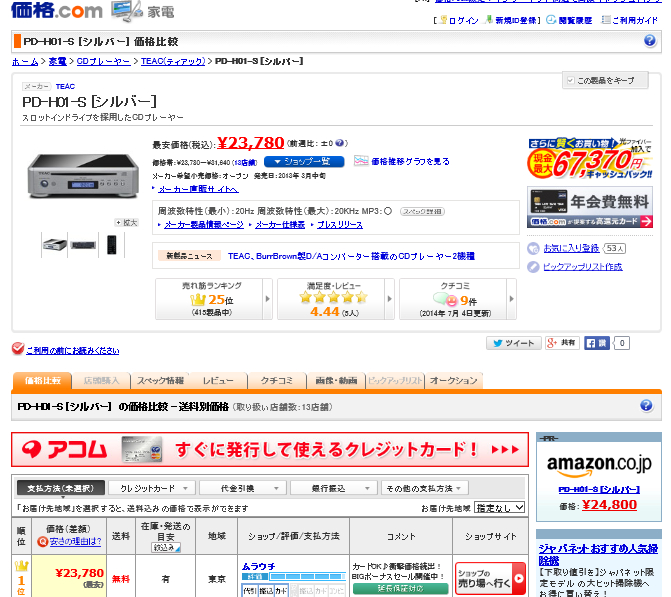Open the TEAC BurrBrown news headline
This screenshot has height=597, width=671.
351,256
